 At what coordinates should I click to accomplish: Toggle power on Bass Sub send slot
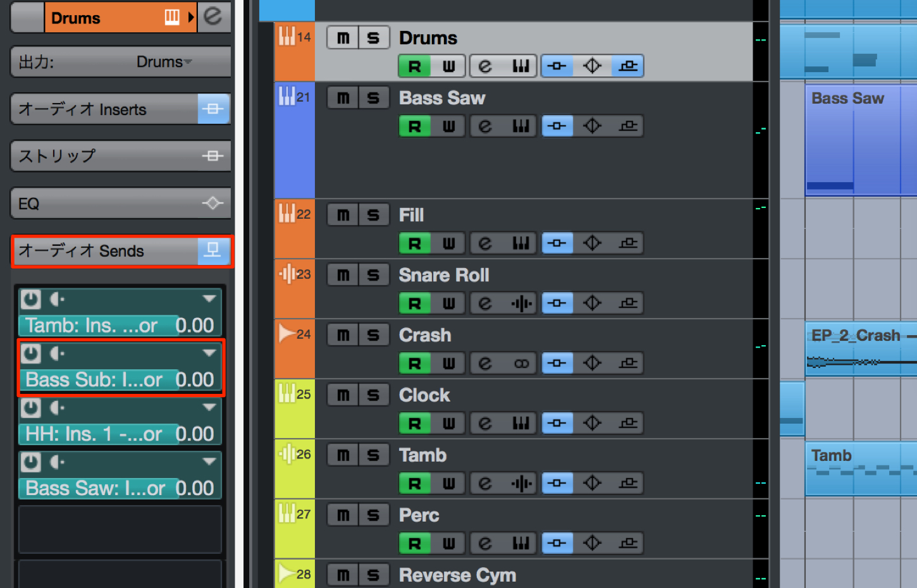31,353
